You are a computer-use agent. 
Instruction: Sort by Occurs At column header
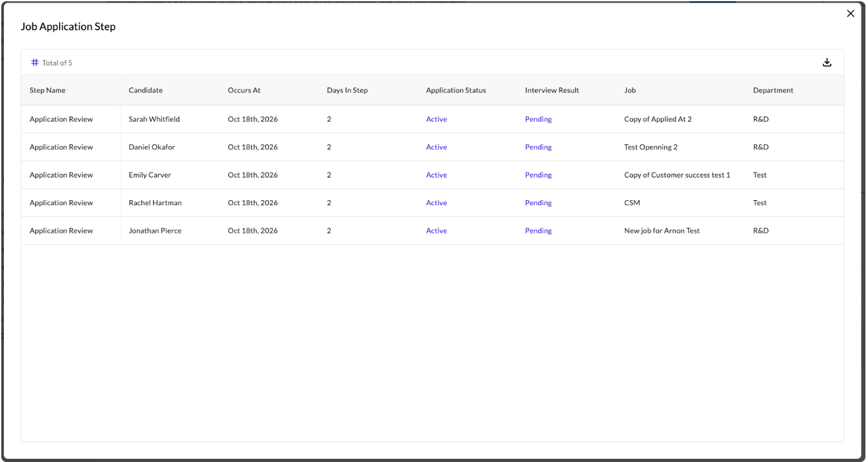point(244,90)
